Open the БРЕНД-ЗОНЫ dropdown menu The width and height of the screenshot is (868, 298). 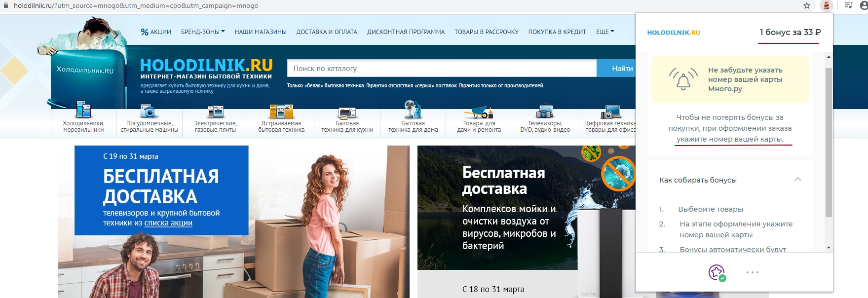203,32
